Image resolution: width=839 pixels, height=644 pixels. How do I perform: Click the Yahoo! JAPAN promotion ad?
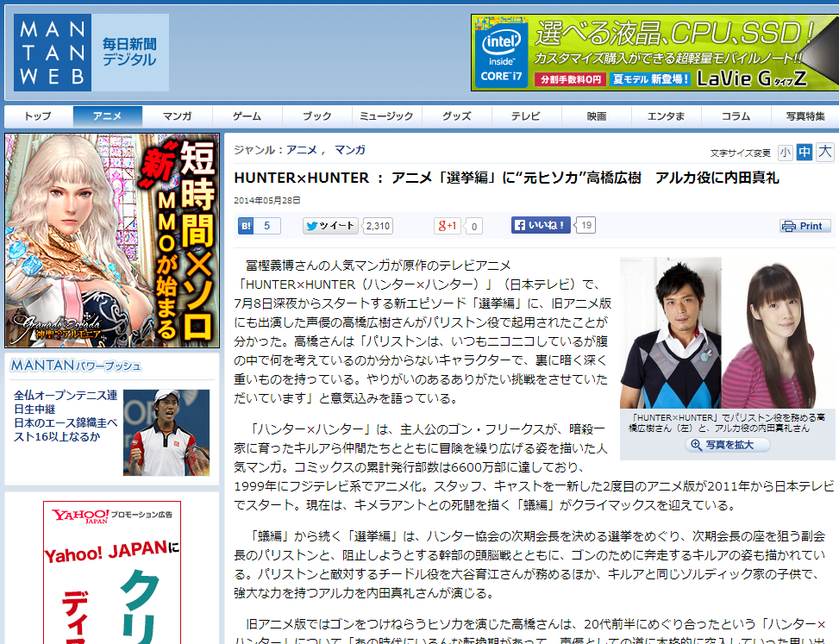(112, 572)
